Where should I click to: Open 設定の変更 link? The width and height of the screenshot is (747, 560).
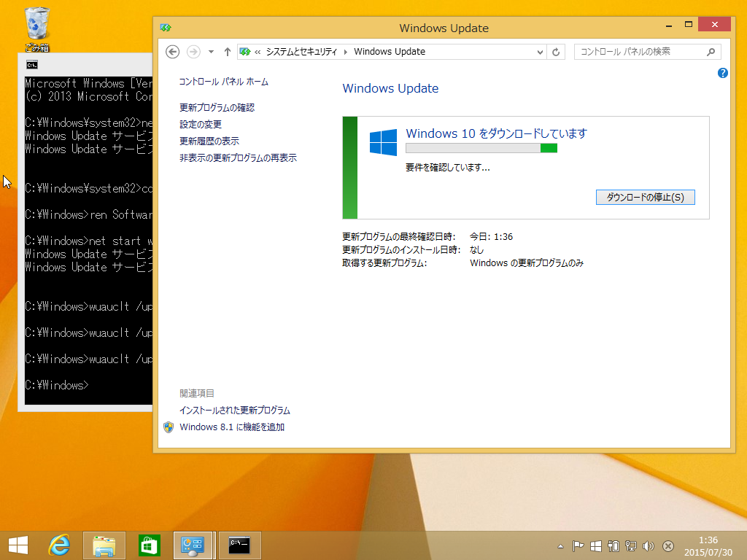(200, 124)
